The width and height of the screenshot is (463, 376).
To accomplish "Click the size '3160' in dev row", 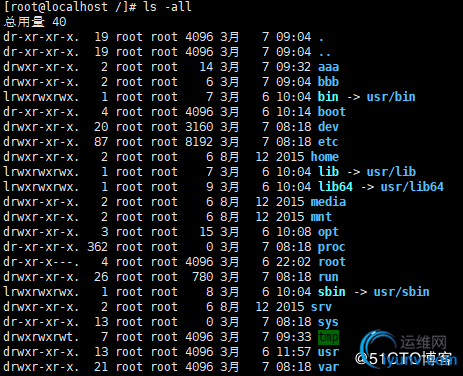I will click(x=199, y=127).
